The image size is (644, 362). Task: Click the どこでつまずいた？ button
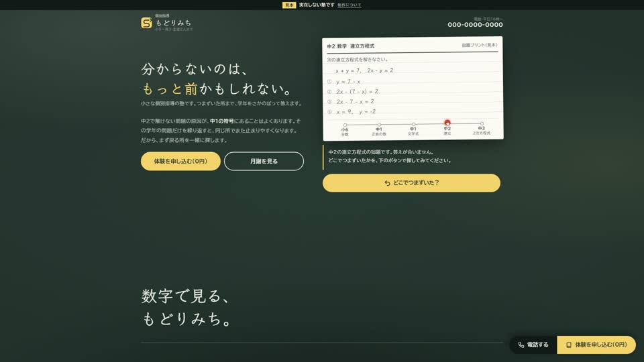[x=411, y=182]
